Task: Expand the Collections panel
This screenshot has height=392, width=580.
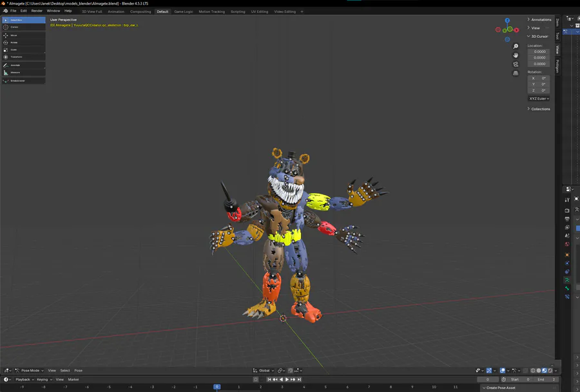Action: (539, 109)
